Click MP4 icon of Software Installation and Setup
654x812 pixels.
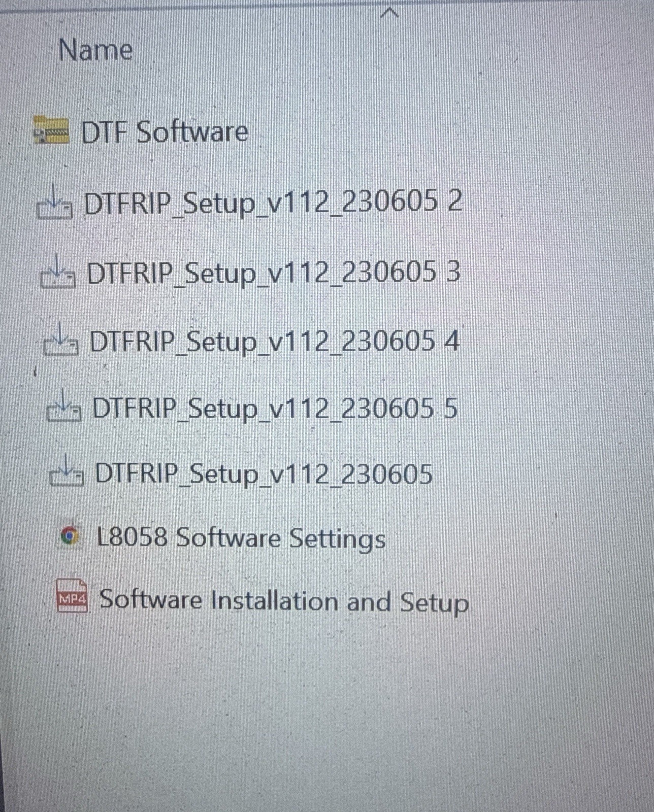(72, 595)
